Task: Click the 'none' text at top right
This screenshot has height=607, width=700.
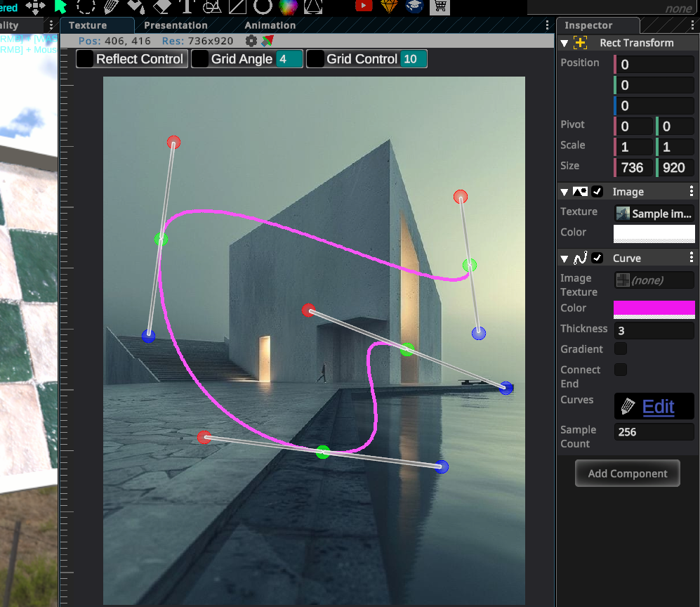Action: pyautogui.click(x=678, y=8)
